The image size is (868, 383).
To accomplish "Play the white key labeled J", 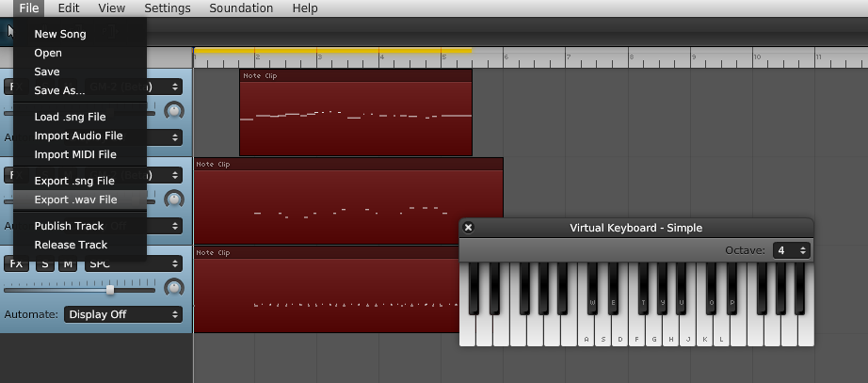I will [x=687, y=332].
